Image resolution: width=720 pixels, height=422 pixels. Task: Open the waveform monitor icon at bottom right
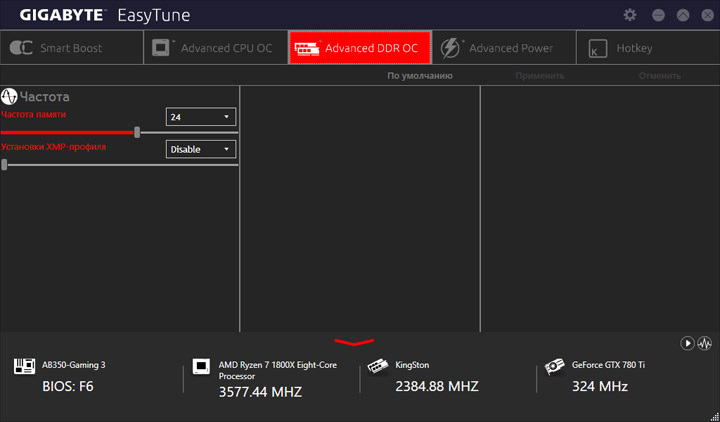pos(705,343)
